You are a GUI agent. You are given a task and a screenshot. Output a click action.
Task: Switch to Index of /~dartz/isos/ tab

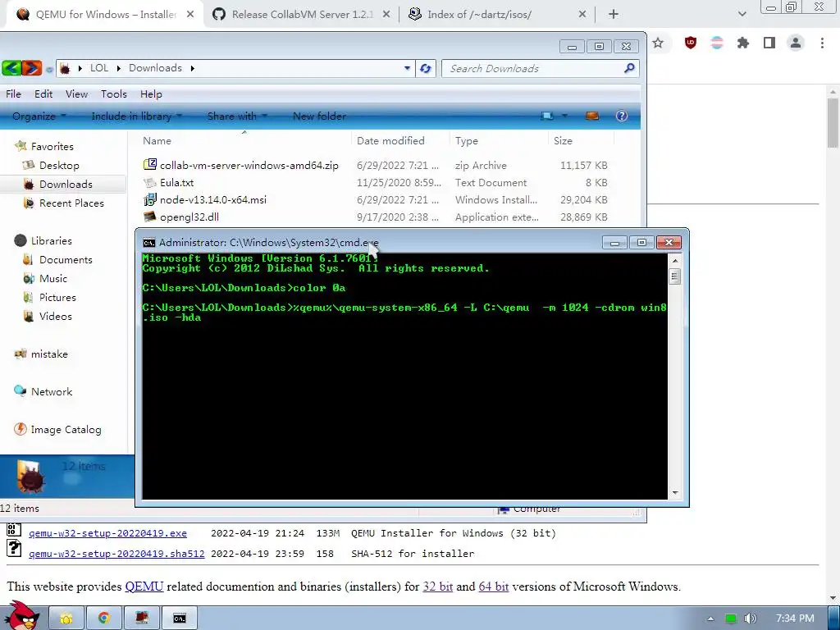coord(497,15)
